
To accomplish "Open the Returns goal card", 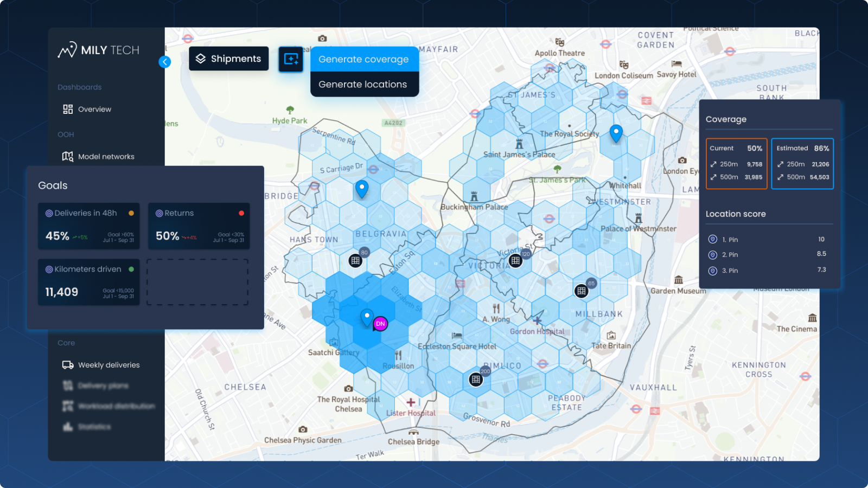I will [x=199, y=226].
